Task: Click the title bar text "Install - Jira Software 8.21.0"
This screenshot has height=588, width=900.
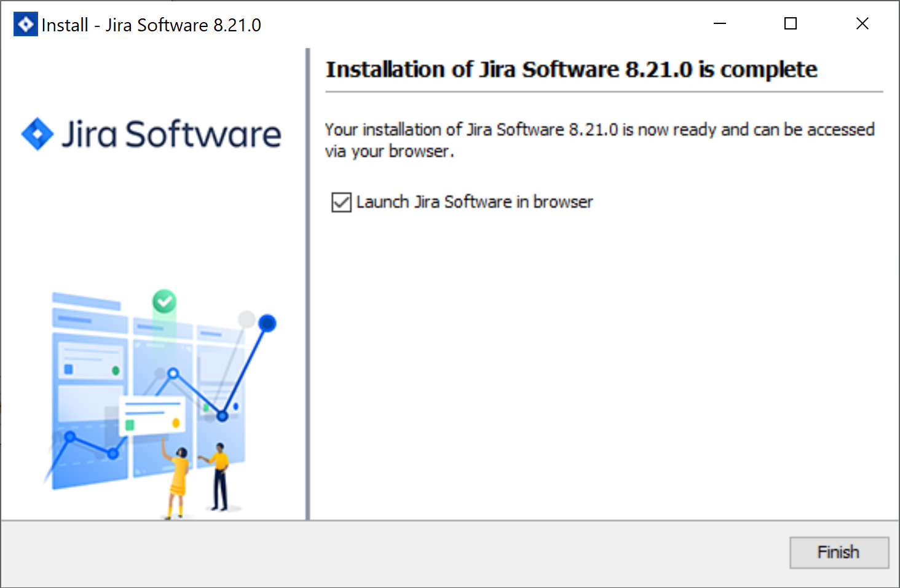Action: coord(151,25)
